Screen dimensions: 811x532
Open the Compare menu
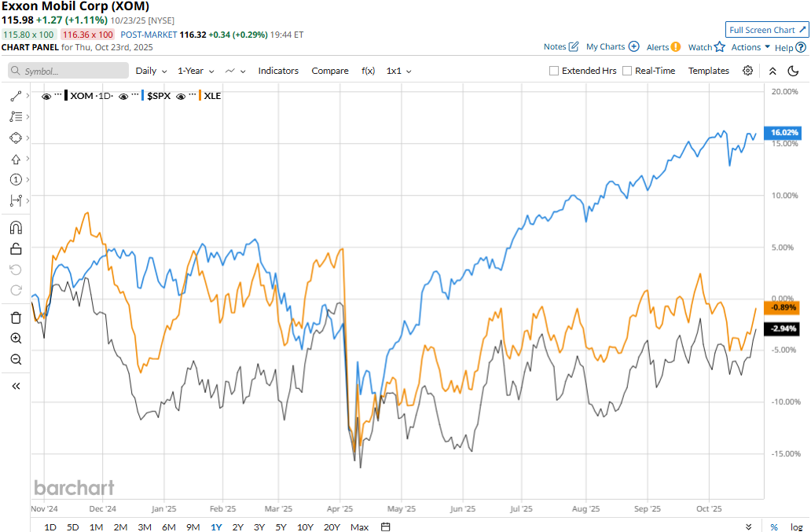[330, 71]
